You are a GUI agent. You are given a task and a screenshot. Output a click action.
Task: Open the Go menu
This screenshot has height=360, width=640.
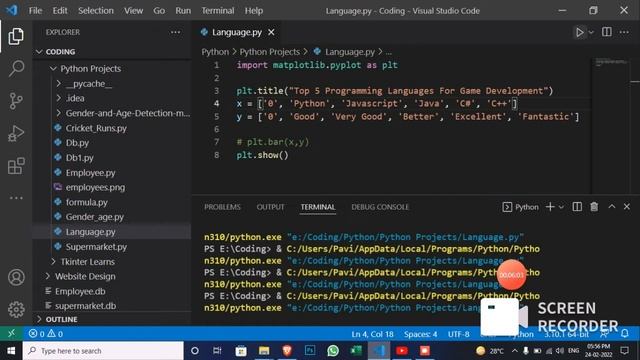[159, 11]
